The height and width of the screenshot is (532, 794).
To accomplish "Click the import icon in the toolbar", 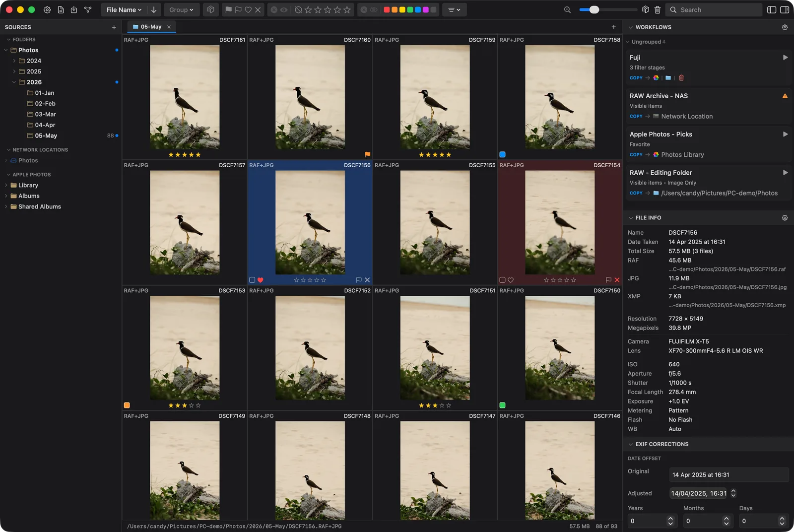I will point(74,10).
